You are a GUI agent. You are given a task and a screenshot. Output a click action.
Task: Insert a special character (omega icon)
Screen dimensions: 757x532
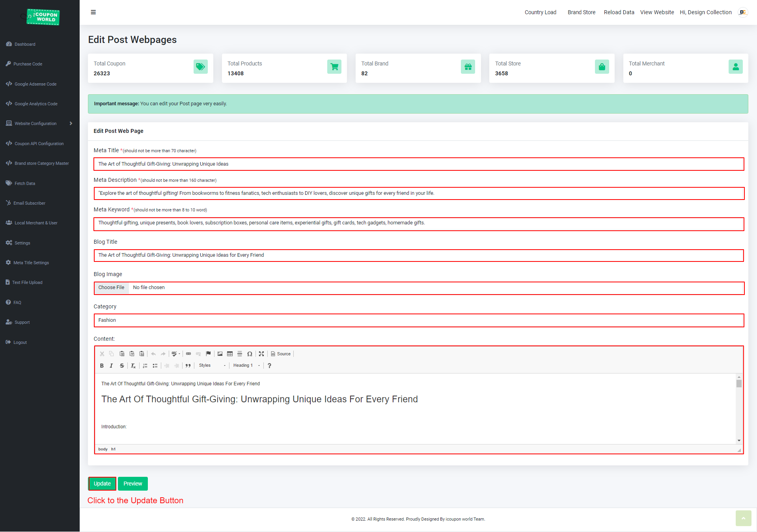(250, 354)
